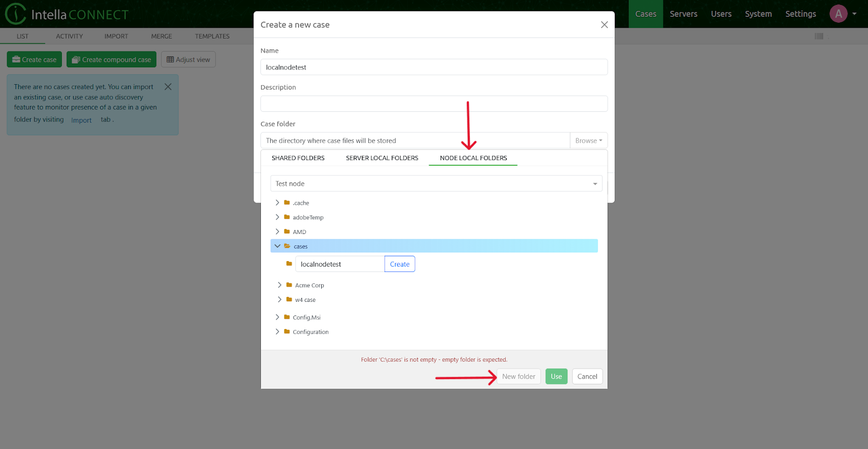Click the IntellaConnect logo icon
Viewport: 868px width, 449px height.
15,14
